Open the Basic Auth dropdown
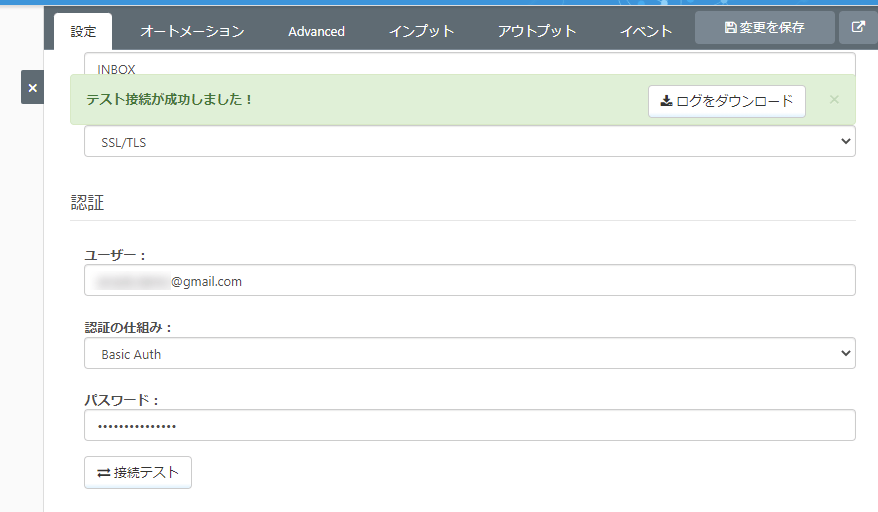Image resolution: width=878 pixels, height=512 pixels. 469,354
